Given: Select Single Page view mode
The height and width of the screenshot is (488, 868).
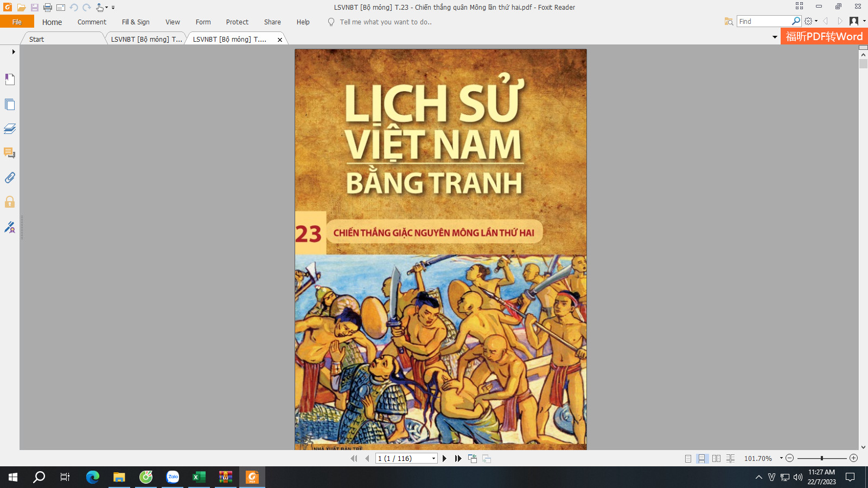Looking at the screenshot, I should [x=688, y=458].
